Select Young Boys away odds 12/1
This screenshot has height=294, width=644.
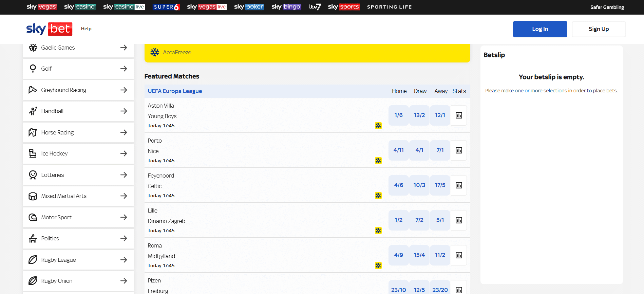pyautogui.click(x=440, y=115)
